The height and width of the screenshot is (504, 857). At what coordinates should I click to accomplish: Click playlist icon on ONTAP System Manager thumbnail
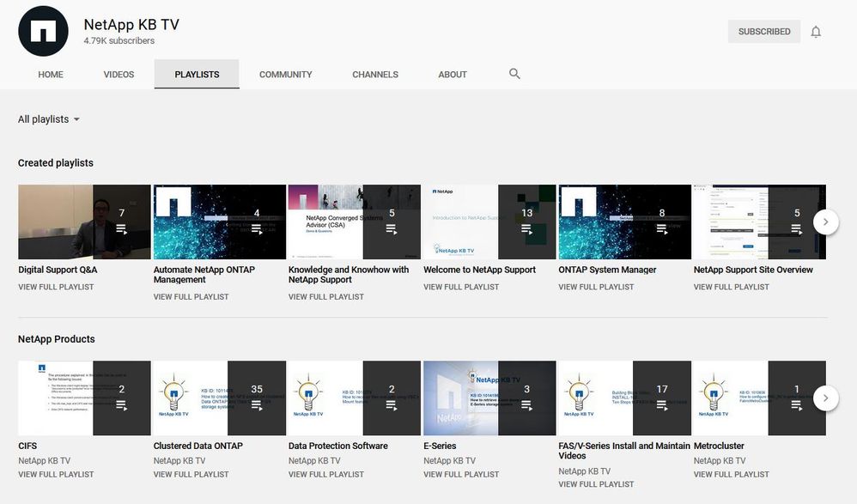662,229
